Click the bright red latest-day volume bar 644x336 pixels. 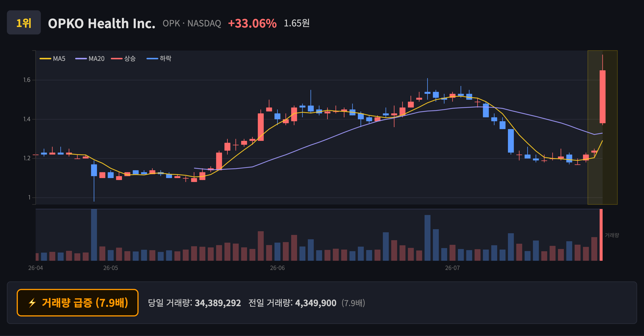click(x=601, y=235)
